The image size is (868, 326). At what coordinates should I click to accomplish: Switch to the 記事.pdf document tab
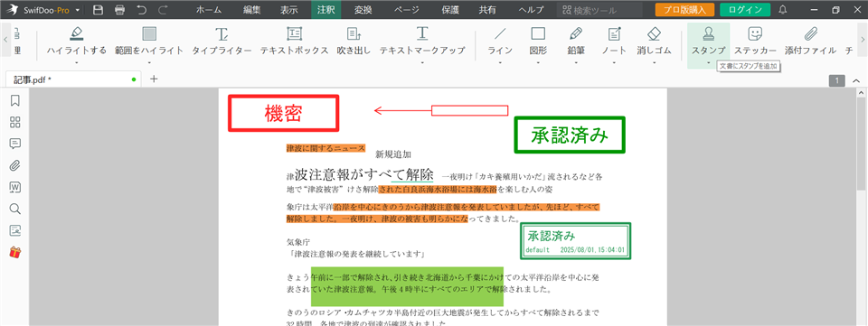(x=73, y=79)
